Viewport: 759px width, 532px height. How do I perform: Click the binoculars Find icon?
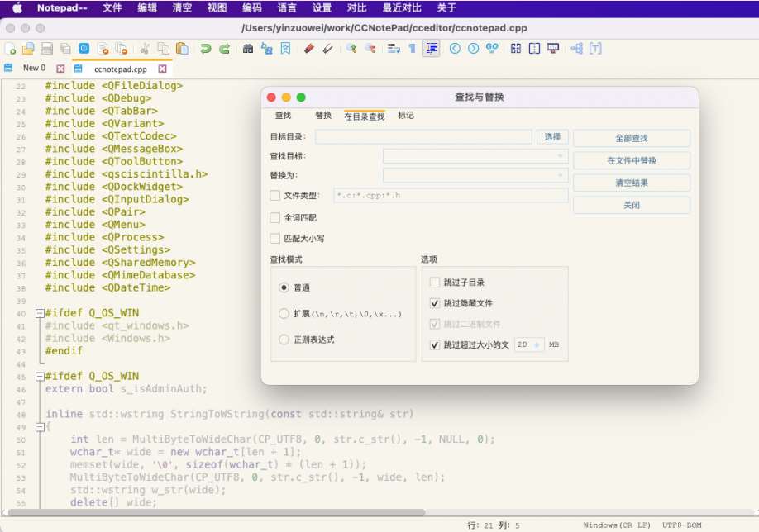pos(248,49)
